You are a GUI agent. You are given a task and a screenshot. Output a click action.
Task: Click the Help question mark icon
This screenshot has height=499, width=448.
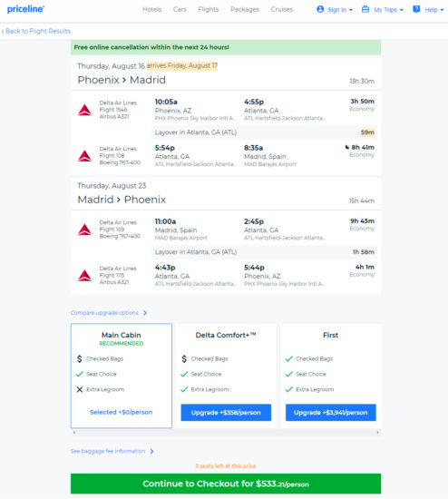[416, 9]
